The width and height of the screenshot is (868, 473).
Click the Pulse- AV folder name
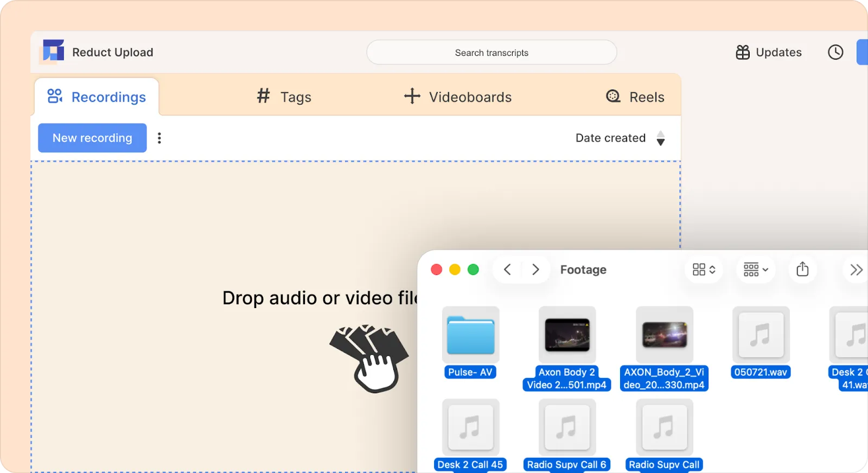pyautogui.click(x=470, y=372)
